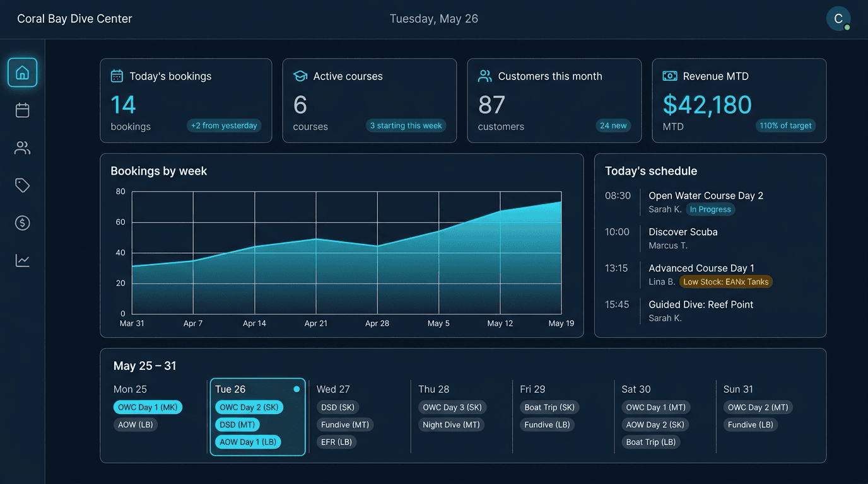868x484 pixels.
Task: Click the 24 new badge
Action: (613, 125)
